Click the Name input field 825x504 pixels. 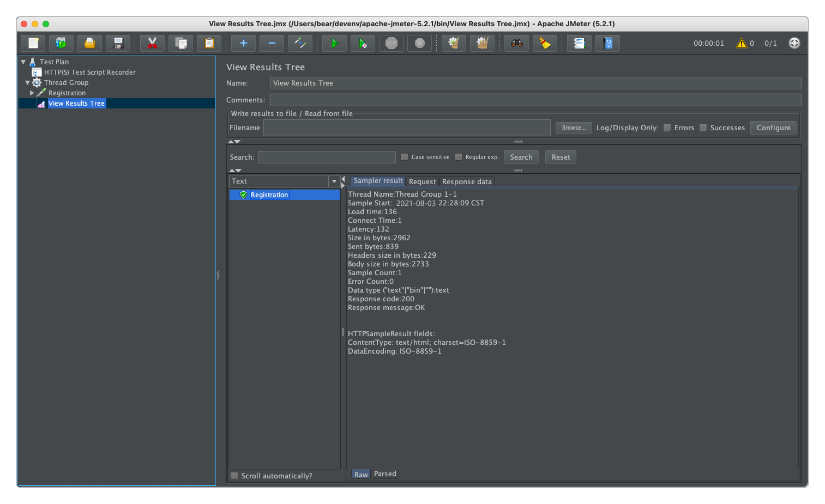535,83
